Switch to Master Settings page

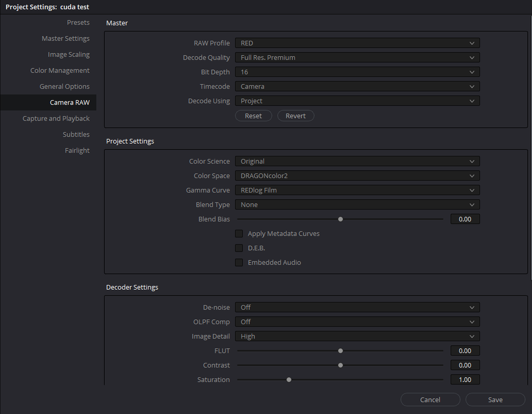point(66,38)
